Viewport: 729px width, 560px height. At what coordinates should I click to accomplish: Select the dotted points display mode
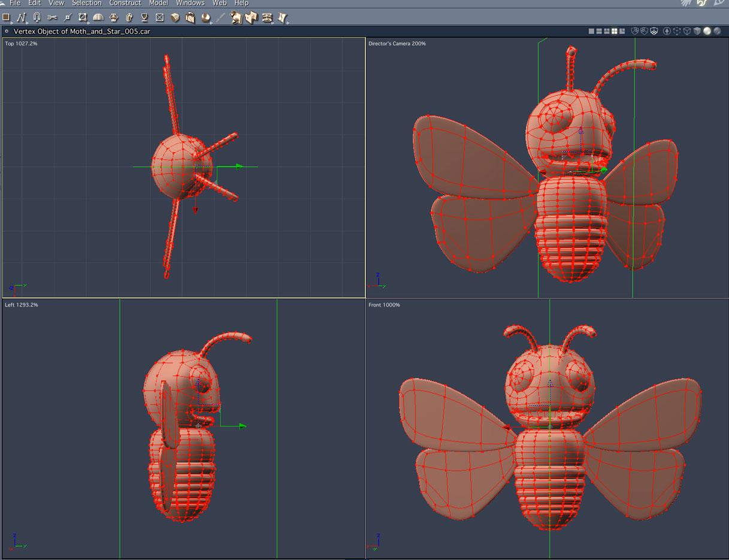coord(677,31)
